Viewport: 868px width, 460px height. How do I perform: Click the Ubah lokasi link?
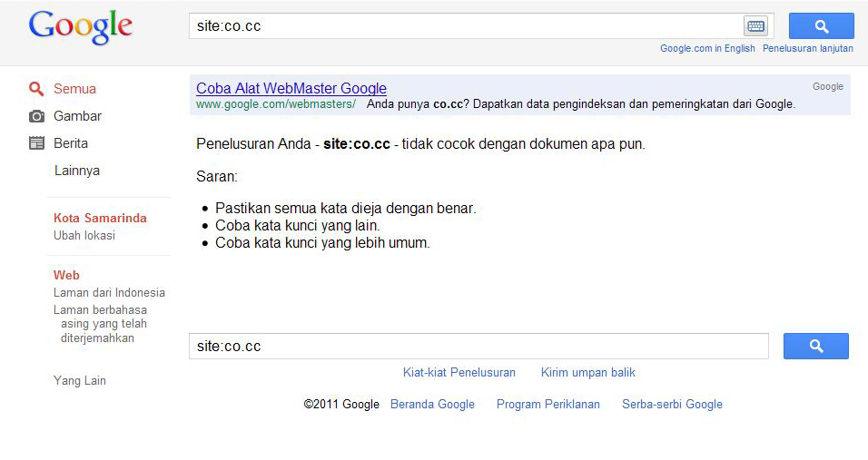84,236
